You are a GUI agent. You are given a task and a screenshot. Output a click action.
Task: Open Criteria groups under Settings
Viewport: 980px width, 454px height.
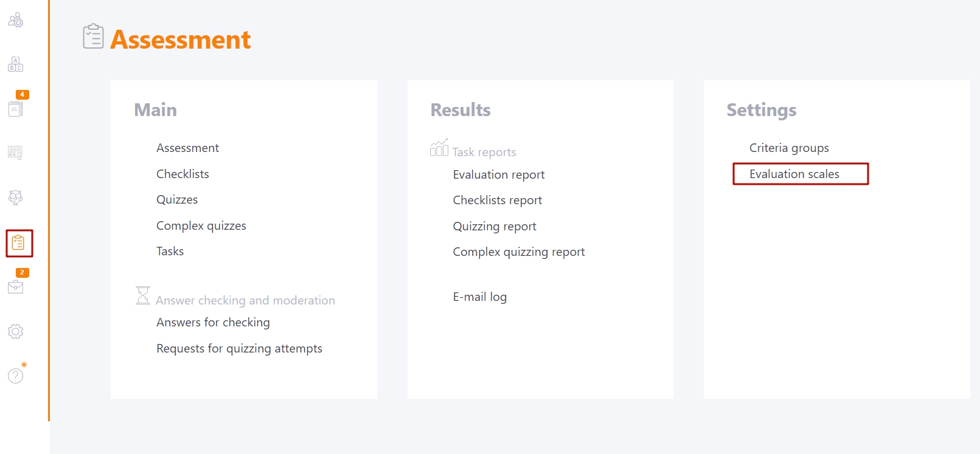click(x=789, y=148)
